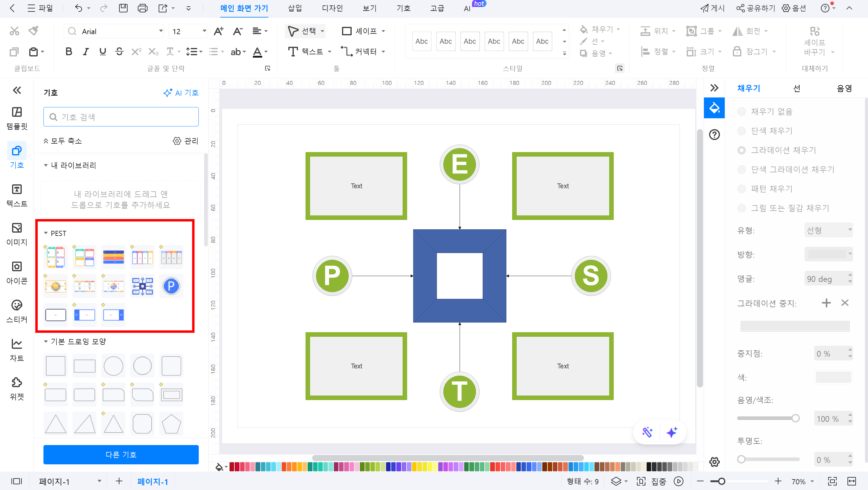Select 'Solid fill' radio option
The image size is (868, 490).
click(x=741, y=131)
